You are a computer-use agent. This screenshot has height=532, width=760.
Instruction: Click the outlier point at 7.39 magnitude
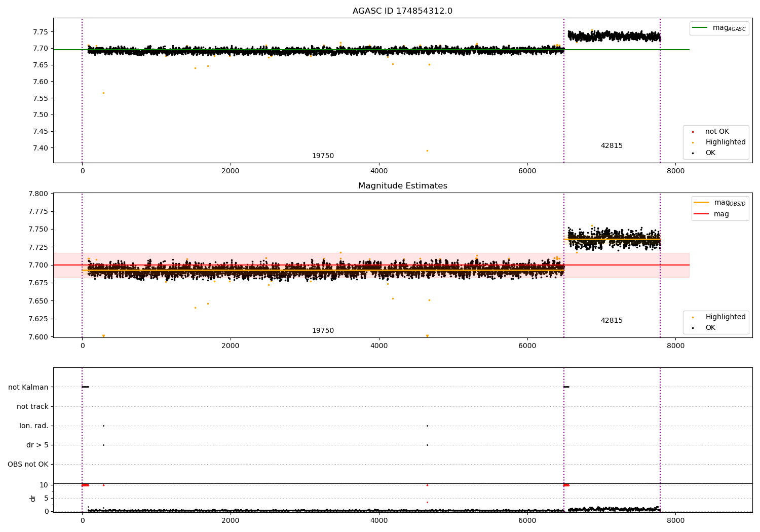[x=427, y=150]
